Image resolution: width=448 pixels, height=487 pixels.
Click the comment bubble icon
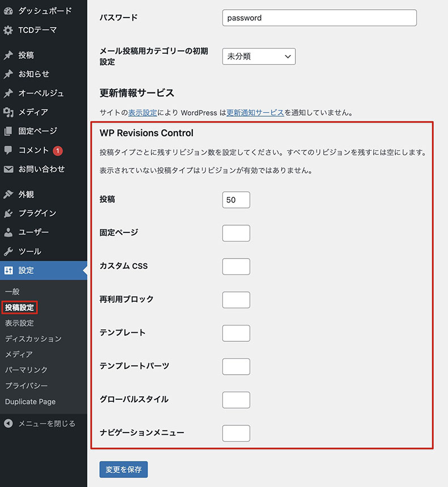pos(9,150)
